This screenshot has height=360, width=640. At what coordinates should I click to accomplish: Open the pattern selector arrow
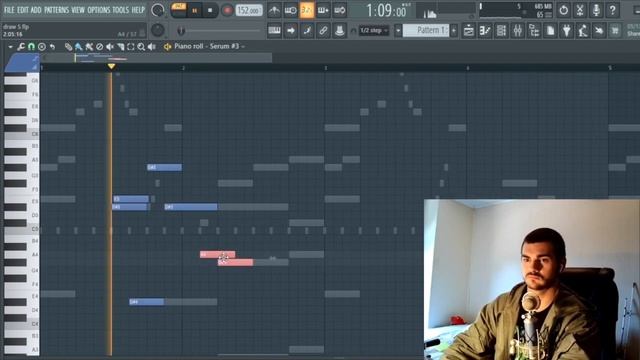pos(398,31)
